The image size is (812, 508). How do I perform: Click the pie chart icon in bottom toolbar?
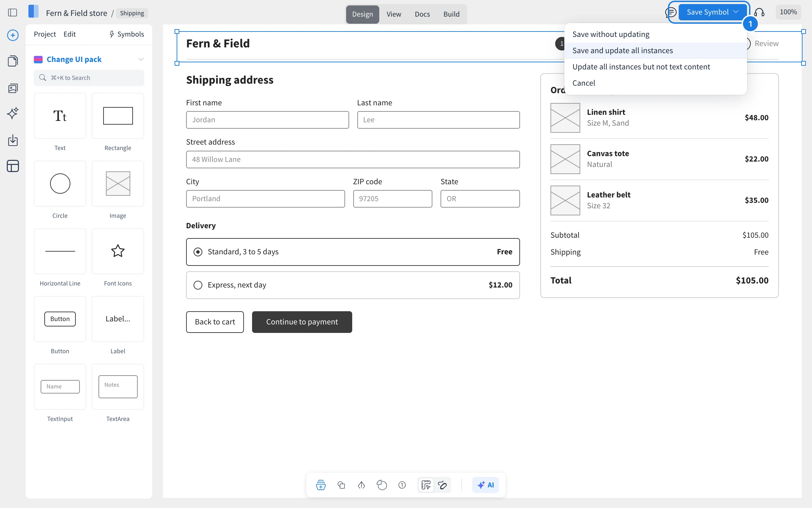pyautogui.click(x=382, y=485)
